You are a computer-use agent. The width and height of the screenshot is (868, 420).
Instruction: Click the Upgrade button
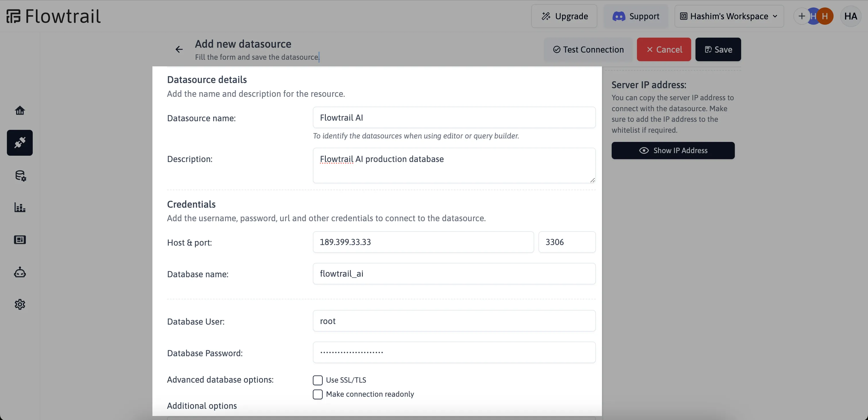pos(564,16)
